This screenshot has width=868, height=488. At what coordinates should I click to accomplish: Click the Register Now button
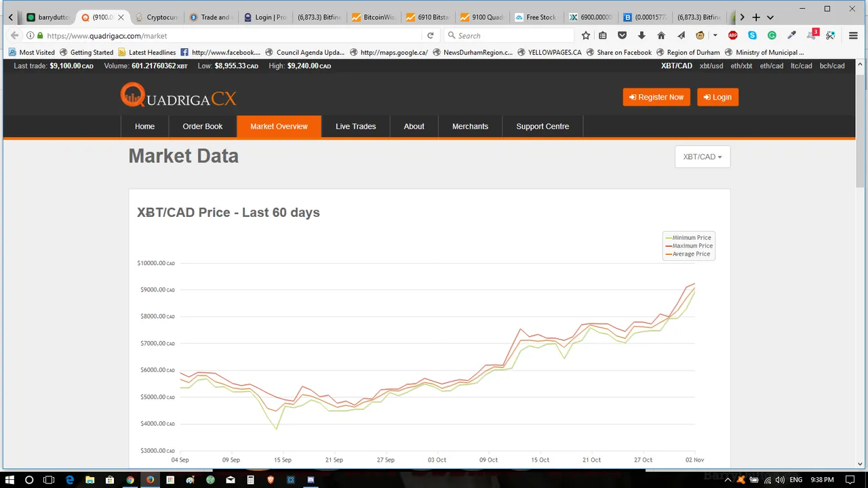[656, 97]
